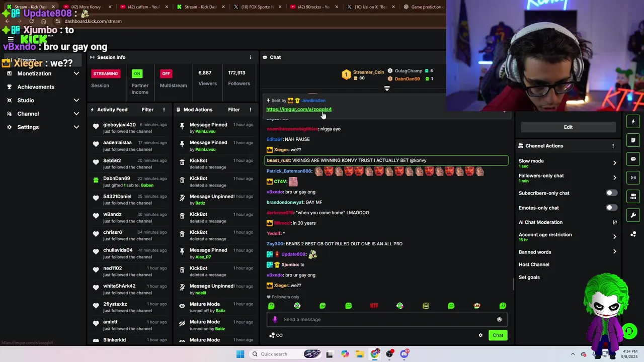
Task: Open Achievements in the sidebar
Action: click(x=36, y=87)
